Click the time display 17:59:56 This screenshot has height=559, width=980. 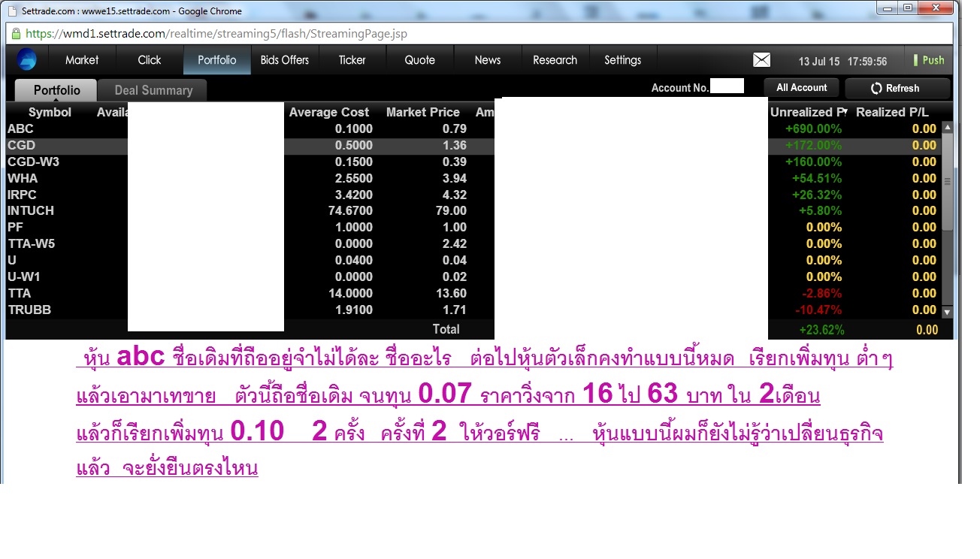pyautogui.click(x=867, y=62)
